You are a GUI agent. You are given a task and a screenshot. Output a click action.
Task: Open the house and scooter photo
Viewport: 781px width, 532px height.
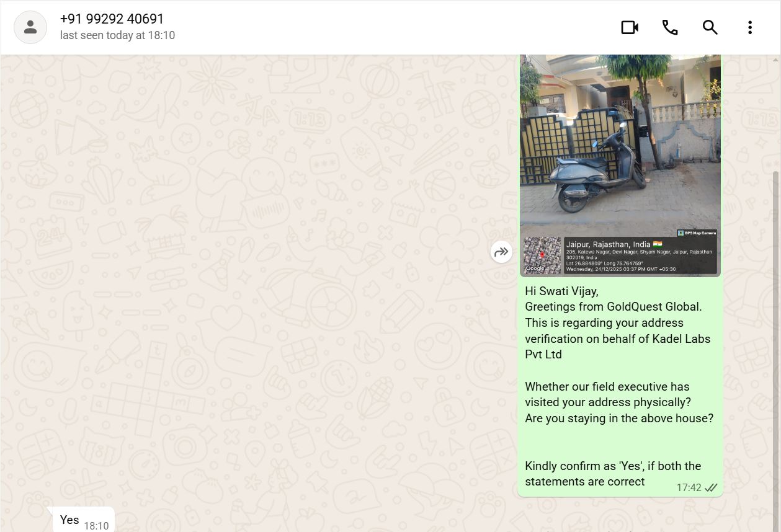click(x=620, y=143)
